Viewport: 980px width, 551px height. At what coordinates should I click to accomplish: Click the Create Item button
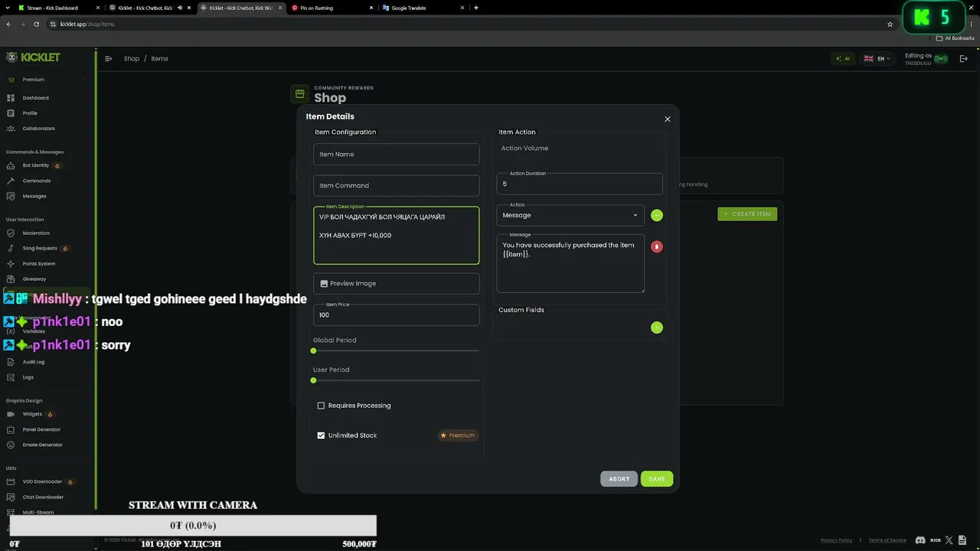pyautogui.click(x=747, y=214)
